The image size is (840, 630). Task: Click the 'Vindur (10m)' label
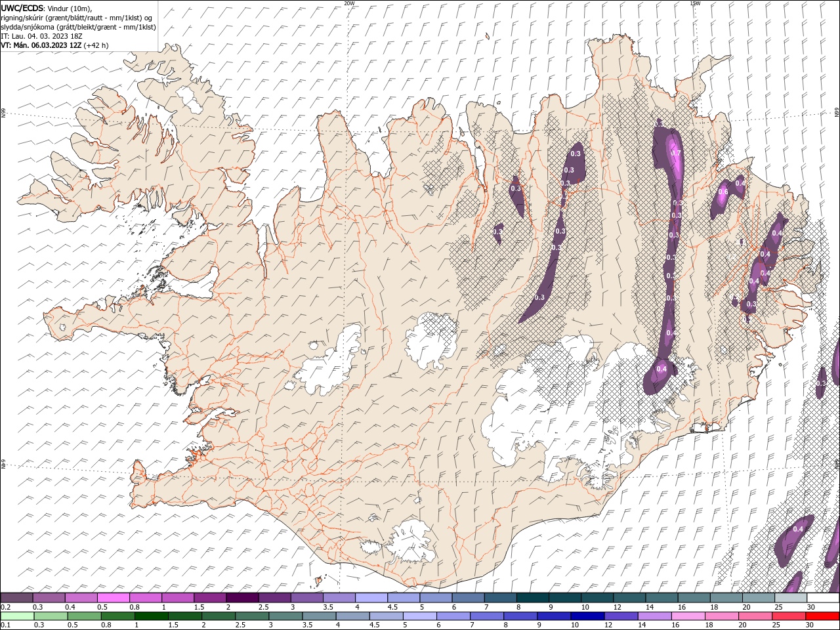70,8
